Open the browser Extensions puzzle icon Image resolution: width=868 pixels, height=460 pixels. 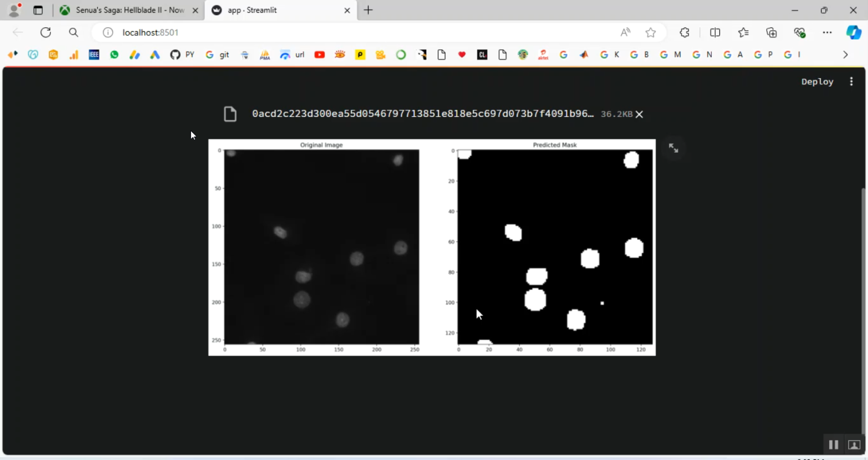point(685,32)
